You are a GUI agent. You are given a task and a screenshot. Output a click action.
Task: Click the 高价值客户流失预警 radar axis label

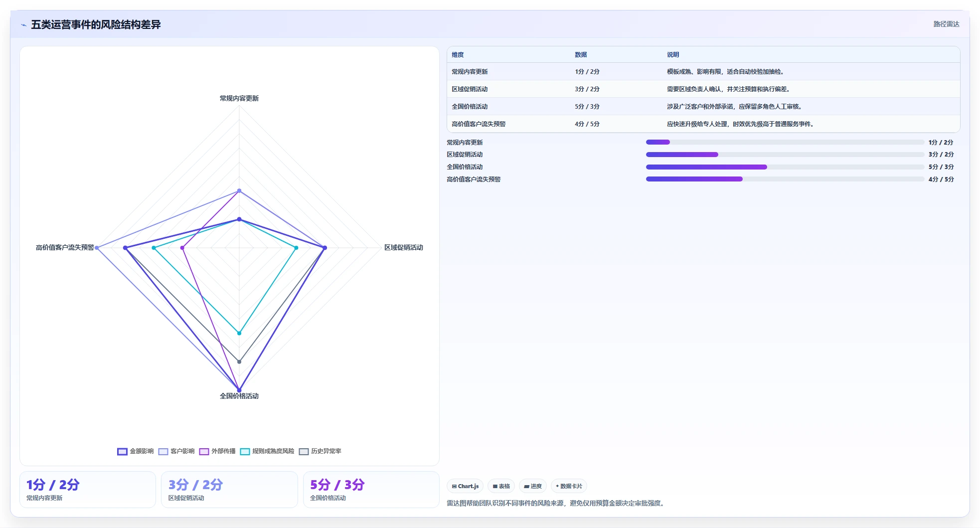coord(65,247)
